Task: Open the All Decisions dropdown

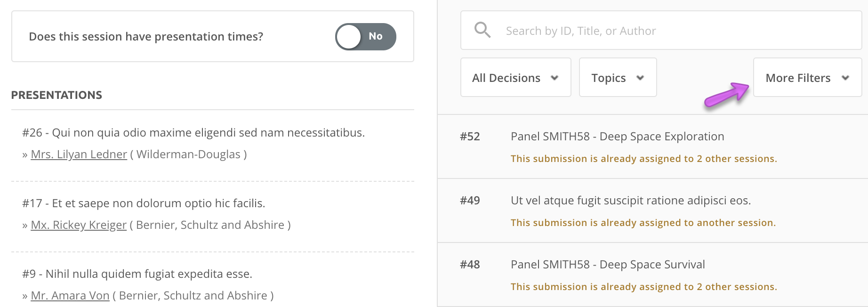Action: tap(515, 78)
